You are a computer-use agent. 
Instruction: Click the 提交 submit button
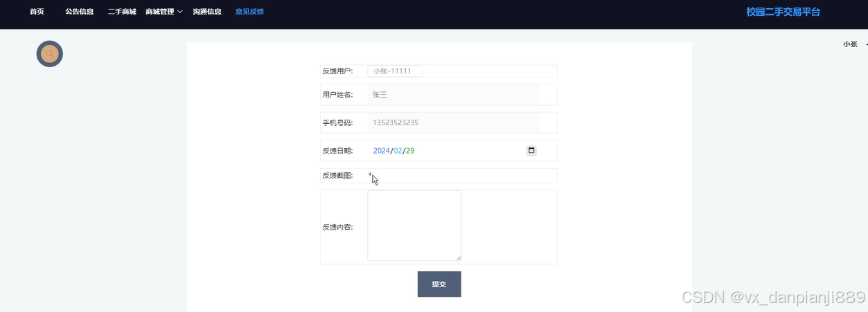tap(439, 284)
